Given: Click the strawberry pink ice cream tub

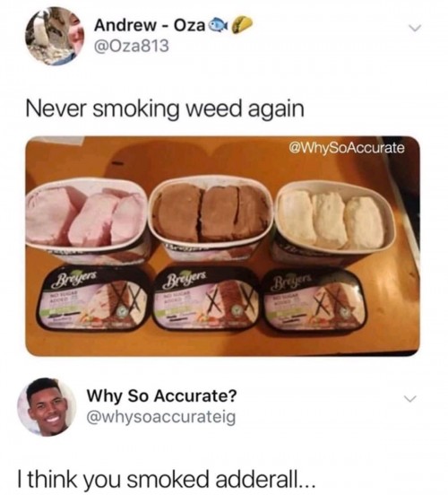Looking at the screenshot, I should click(x=87, y=221).
